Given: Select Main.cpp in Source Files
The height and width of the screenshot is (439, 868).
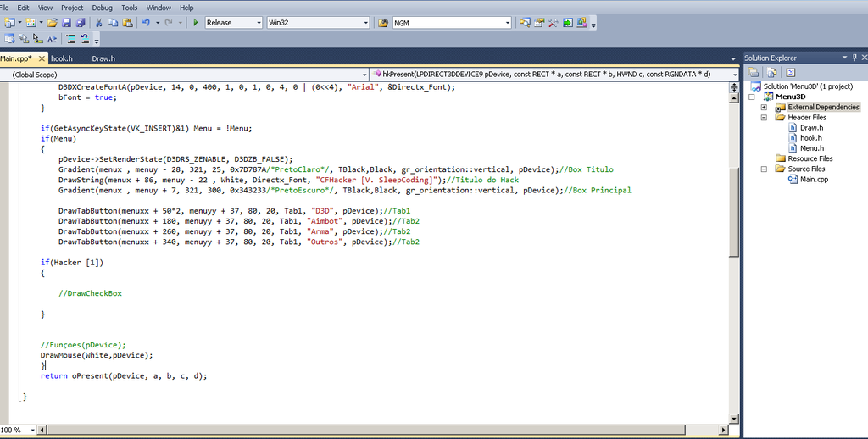Looking at the screenshot, I should coord(812,179).
